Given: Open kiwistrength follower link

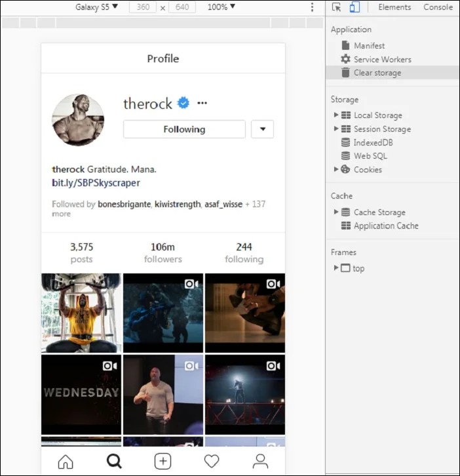Looking at the screenshot, I should pyautogui.click(x=178, y=205).
